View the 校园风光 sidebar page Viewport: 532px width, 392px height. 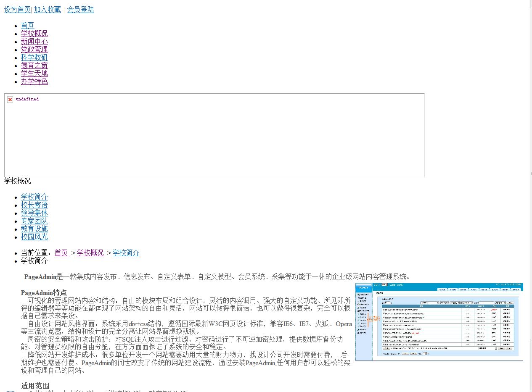click(34, 237)
